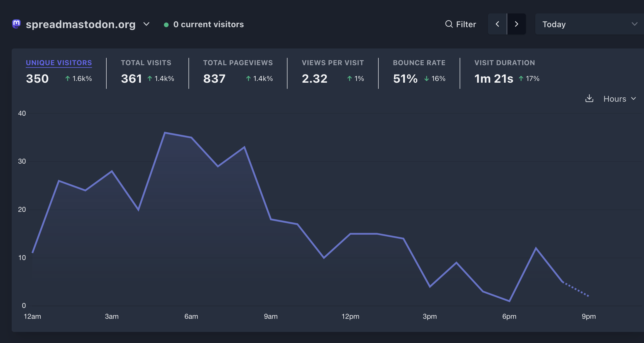The height and width of the screenshot is (343, 644).
Task: Click the 350 unique visitors value
Action: [x=37, y=79]
